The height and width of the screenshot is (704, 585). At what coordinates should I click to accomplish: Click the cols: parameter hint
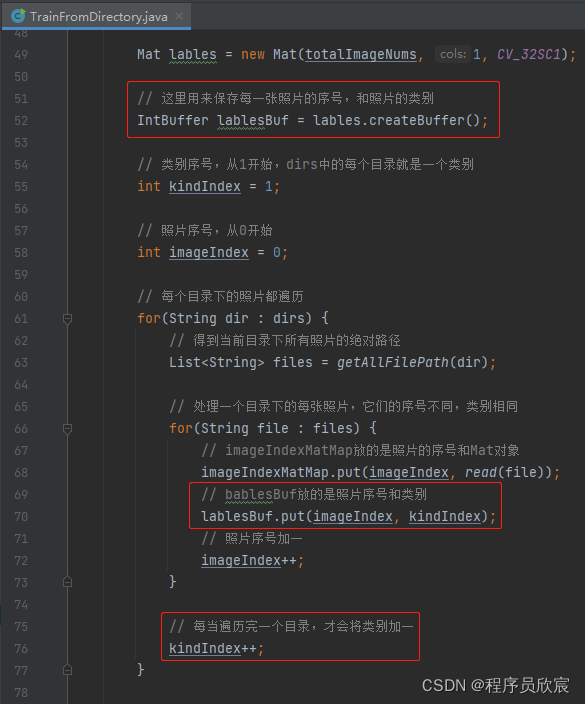(x=453, y=54)
